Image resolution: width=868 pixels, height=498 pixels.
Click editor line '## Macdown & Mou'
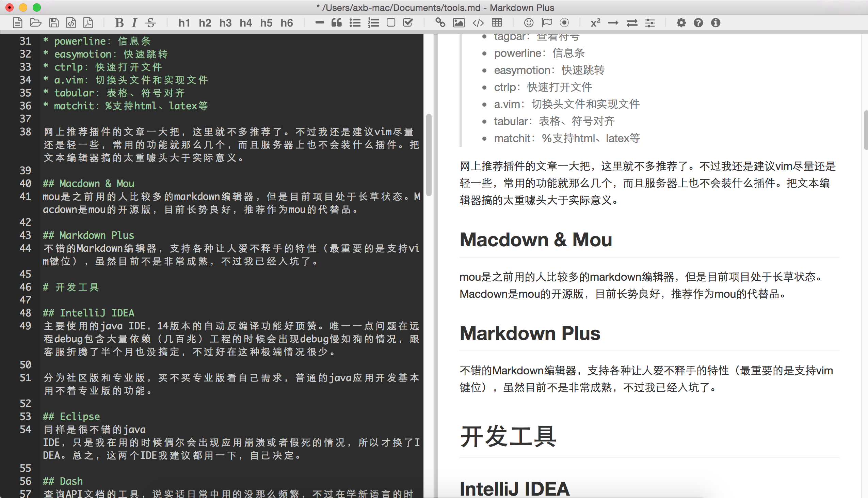point(89,184)
